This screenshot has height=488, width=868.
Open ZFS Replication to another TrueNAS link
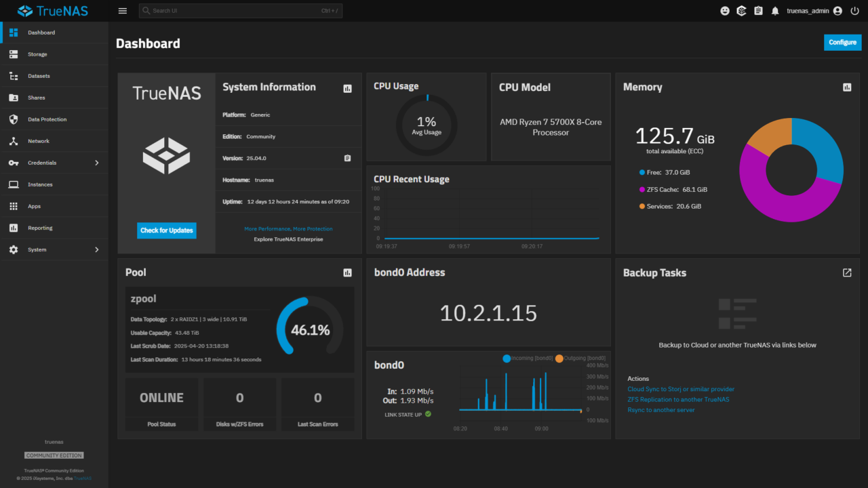pyautogui.click(x=678, y=399)
